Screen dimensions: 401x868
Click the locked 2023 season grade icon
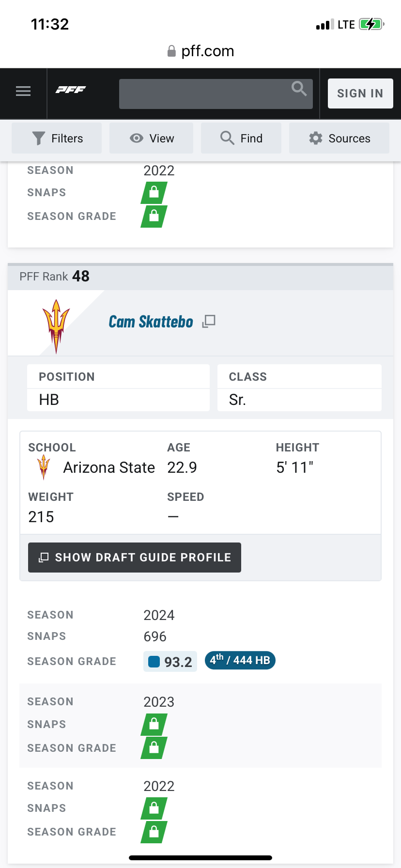(x=154, y=748)
